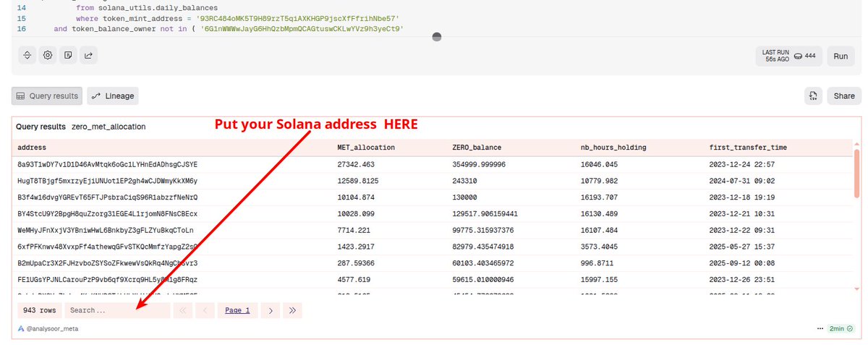Go to next results page arrow

(270, 310)
